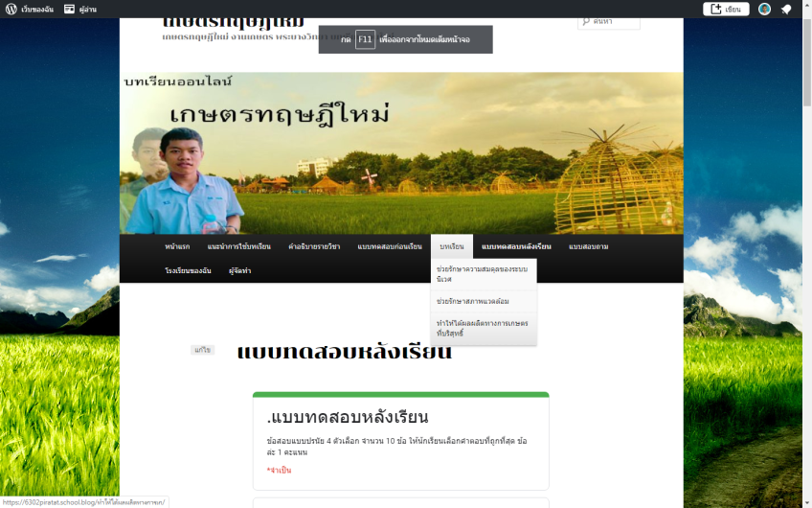Open คำอธิบายรายวิชา menu item
Image resolution: width=812 pixels, height=508 pixels.
point(314,246)
